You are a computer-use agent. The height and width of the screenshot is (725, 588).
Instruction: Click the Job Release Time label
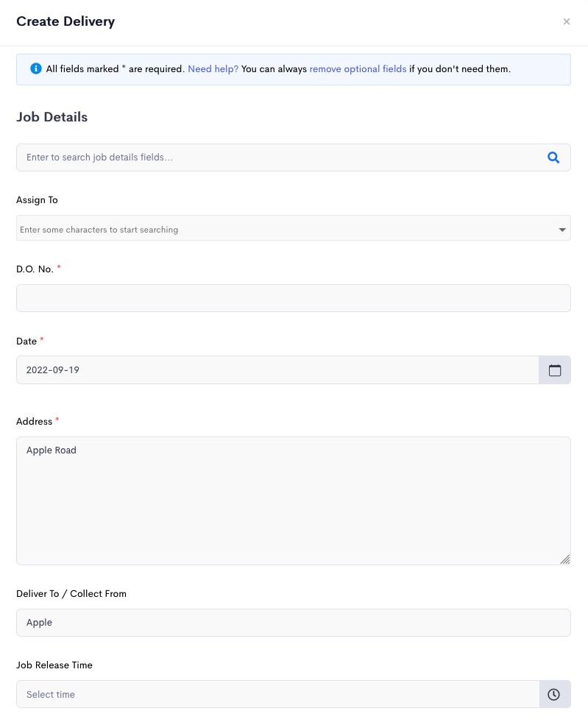click(x=54, y=665)
